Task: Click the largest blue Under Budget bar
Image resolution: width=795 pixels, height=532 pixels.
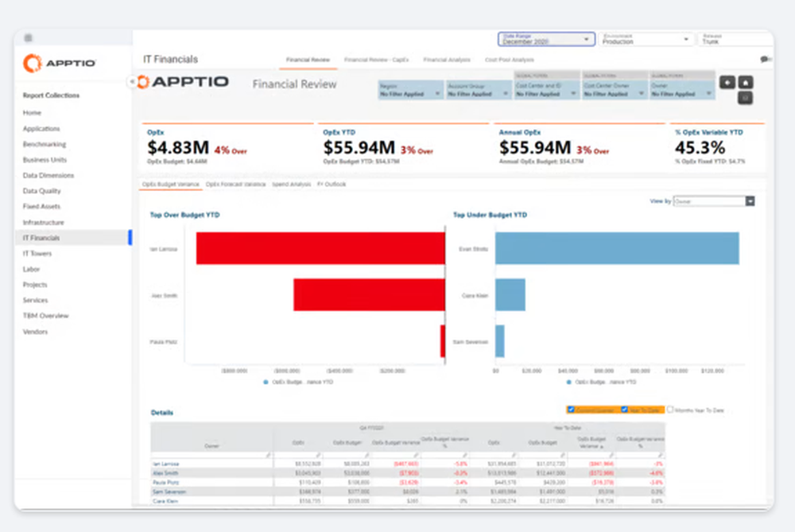Action: [617, 248]
